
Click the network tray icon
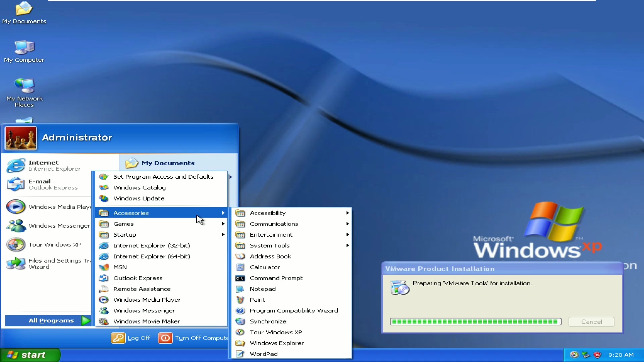[586, 355]
